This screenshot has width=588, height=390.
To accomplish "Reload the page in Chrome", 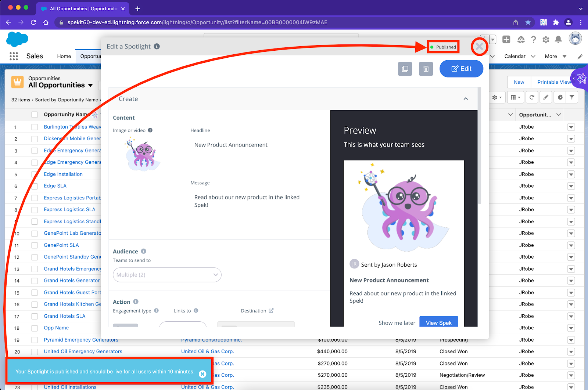I will 33,22.
